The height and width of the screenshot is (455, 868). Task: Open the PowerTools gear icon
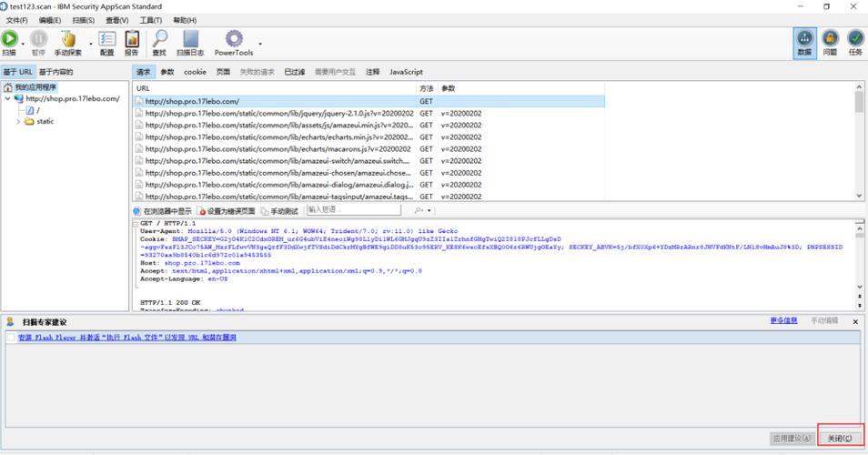[234, 39]
